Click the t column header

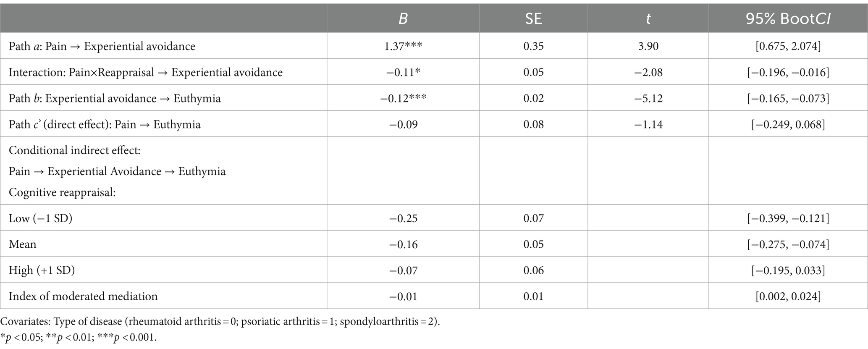click(648, 18)
